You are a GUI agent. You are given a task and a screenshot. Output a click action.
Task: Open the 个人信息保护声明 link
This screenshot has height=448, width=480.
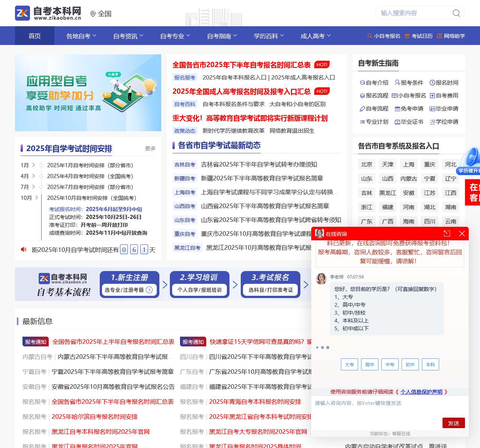(x=421, y=392)
